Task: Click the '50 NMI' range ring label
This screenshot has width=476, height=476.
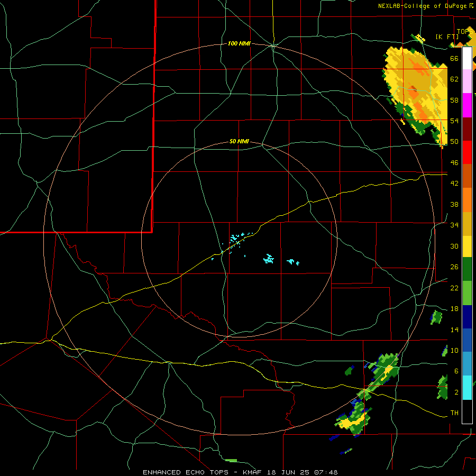Action: [239, 141]
